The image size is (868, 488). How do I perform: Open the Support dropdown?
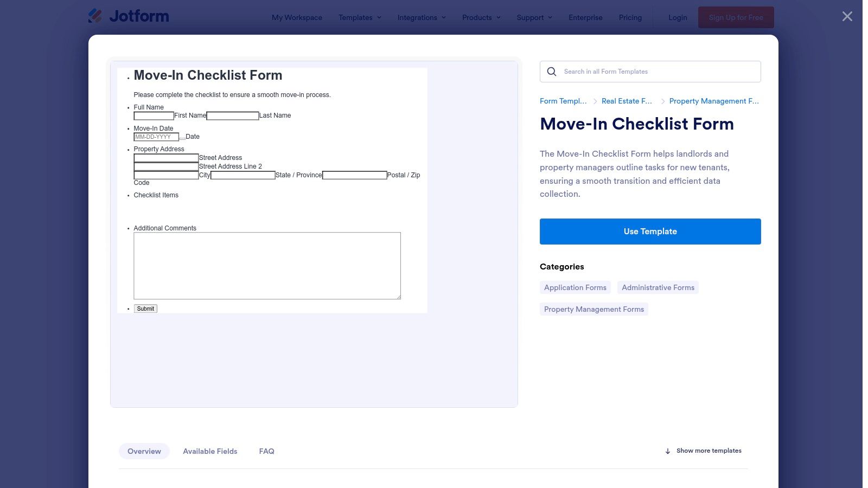(x=534, y=17)
